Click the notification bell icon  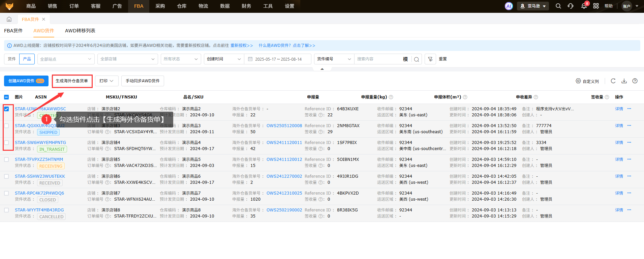pos(584,6)
